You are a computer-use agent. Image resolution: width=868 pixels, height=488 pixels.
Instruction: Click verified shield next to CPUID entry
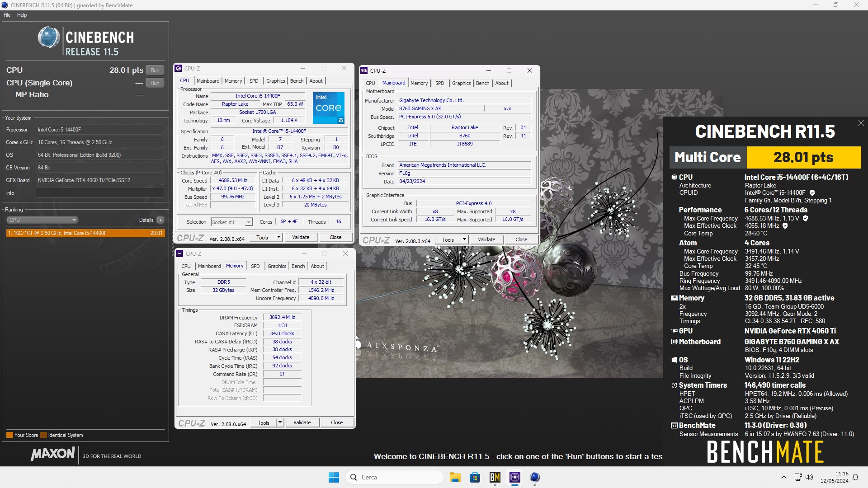pos(812,193)
